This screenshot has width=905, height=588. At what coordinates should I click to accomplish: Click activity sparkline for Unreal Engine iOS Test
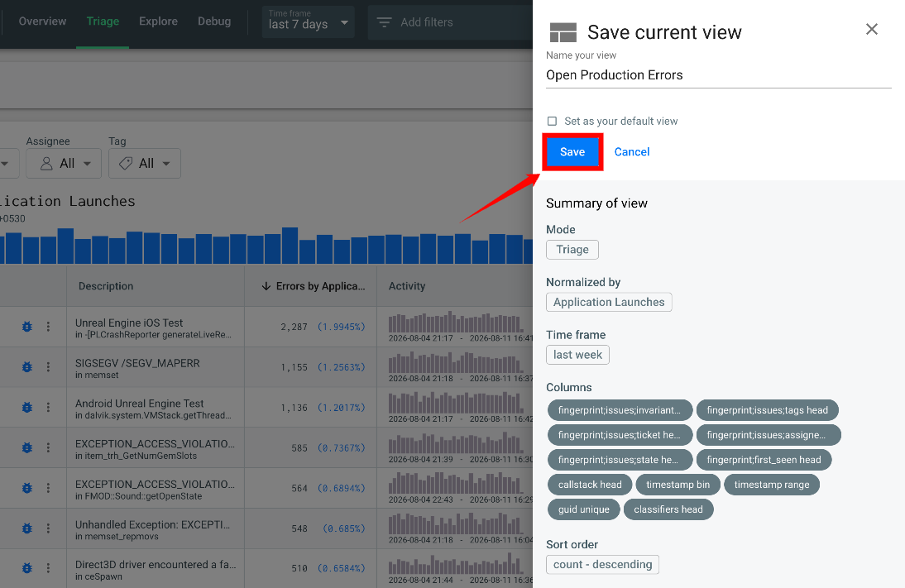tap(456, 323)
